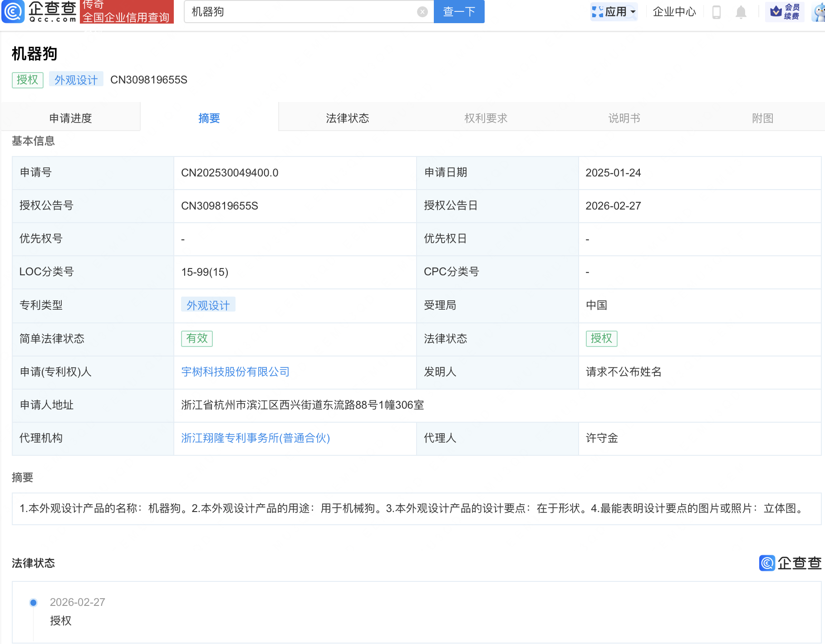Switch to the 法律状态 tab

point(347,118)
